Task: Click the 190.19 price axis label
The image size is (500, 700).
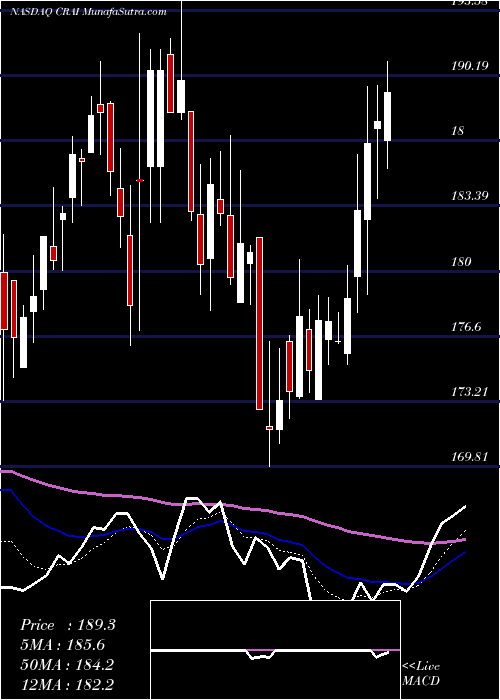Action: pos(469,66)
